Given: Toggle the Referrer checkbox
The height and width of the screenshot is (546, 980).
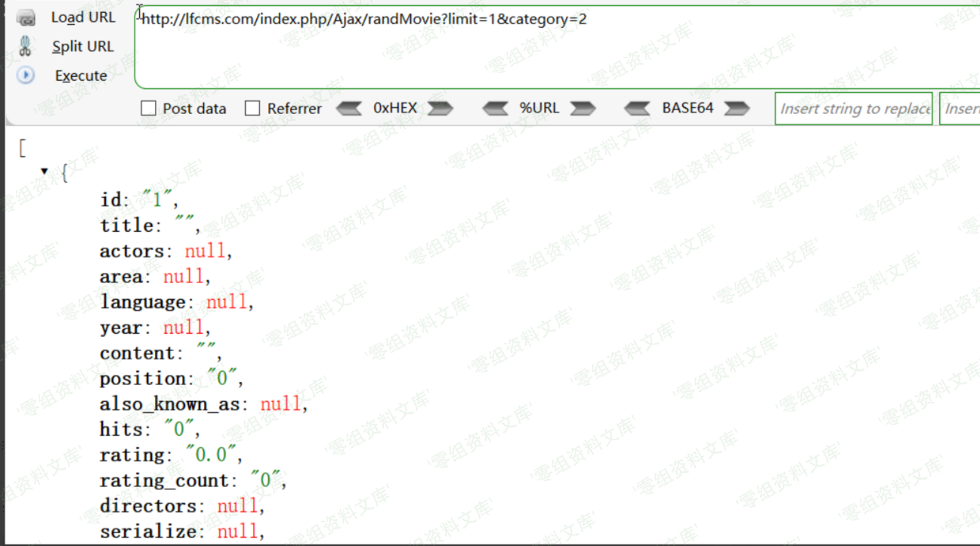Looking at the screenshot, I should [x=252, y=109].
